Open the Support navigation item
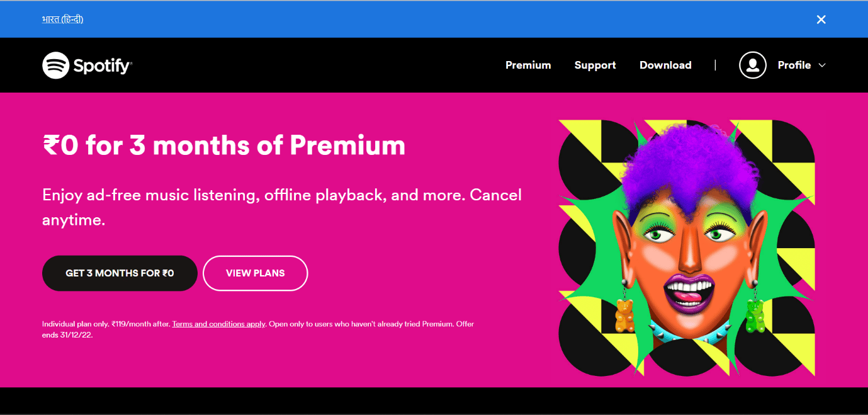The height and width of the screenshot is (415, 868). [595, 65]
